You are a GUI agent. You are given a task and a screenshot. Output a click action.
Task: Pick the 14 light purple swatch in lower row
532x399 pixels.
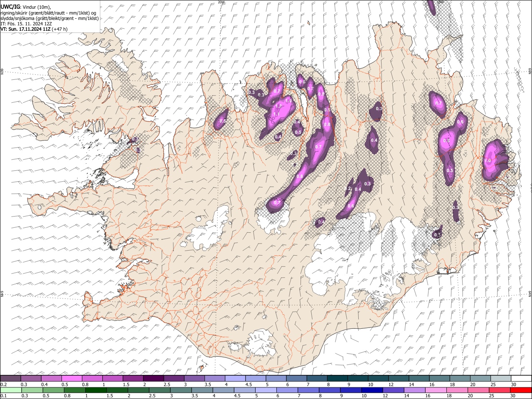click(415, 390)
